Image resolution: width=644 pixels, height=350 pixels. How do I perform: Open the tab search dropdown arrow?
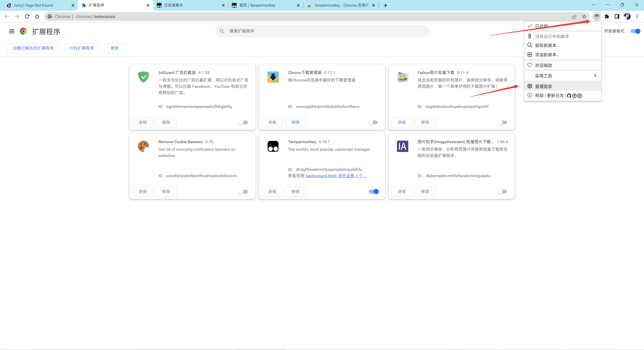pyautogui.click(x=593, y=5)
